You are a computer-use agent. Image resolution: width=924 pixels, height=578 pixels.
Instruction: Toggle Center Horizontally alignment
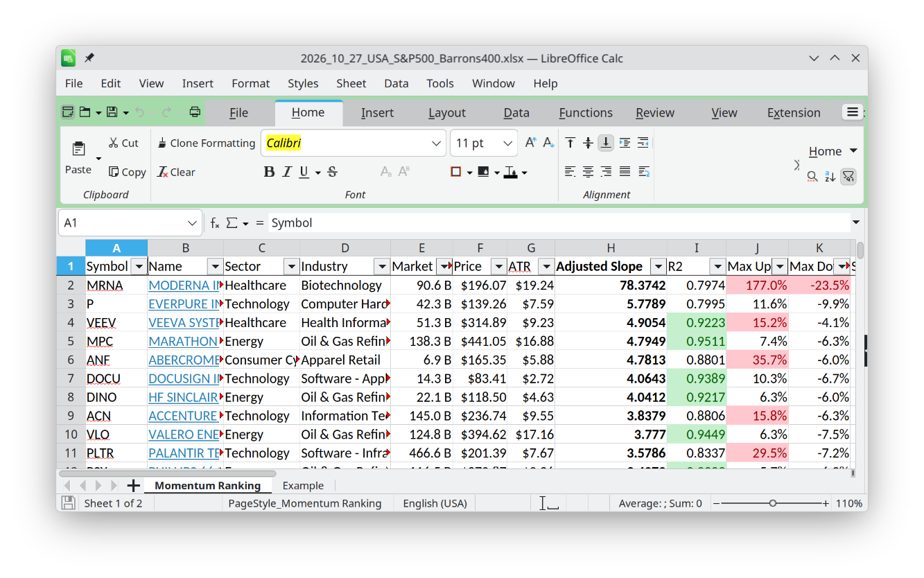click(x=588, y=172)
